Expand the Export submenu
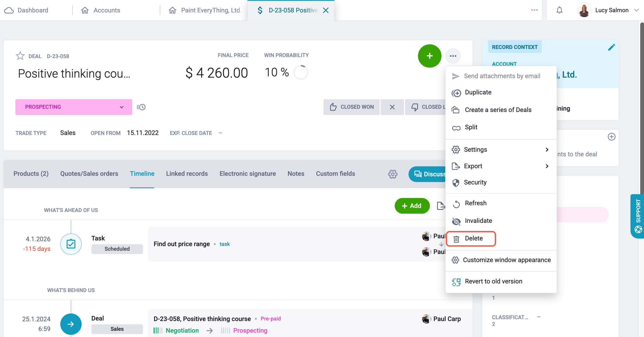The image size is (644, 337). click(x=501, y=166)
